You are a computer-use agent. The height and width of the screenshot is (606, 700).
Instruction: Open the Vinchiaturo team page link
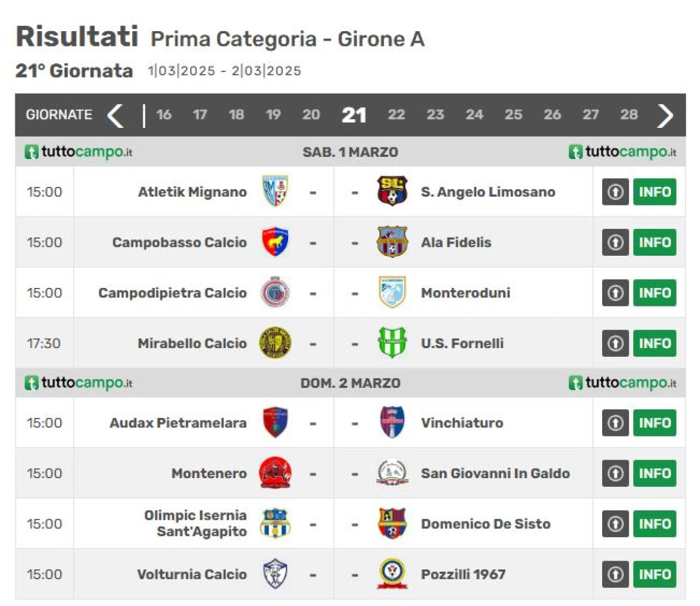(x=462, y=423)
